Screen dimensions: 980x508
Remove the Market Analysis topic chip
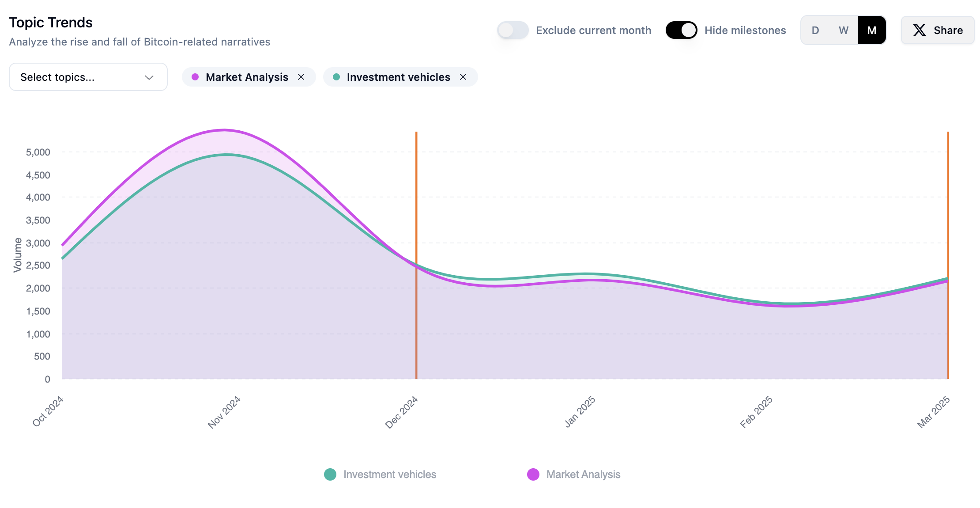tap(301, 77)
